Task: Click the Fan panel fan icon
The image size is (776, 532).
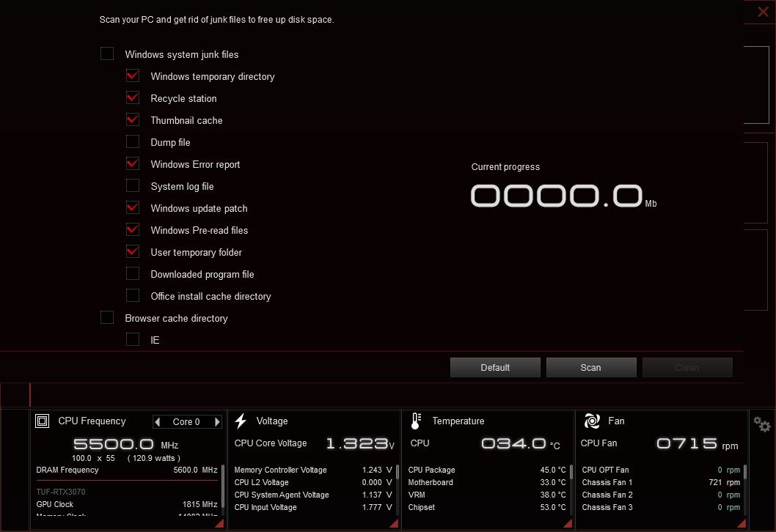Action: click(x=592, y=421)
